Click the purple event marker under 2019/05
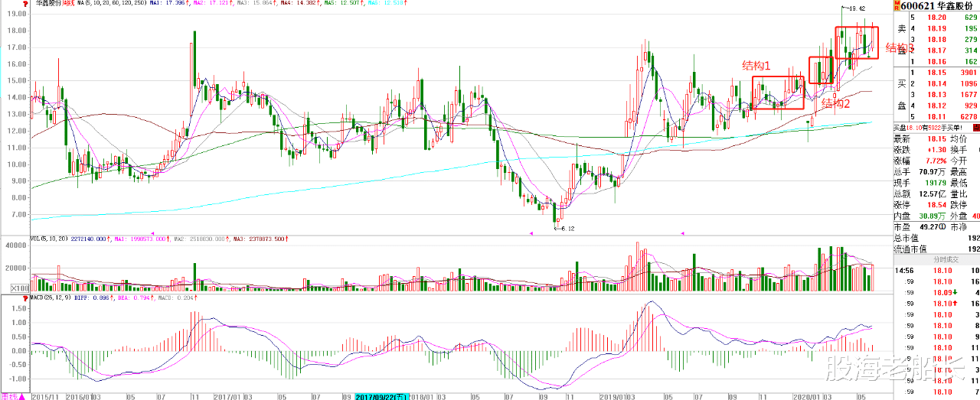980x400 pixels. pos(684,233)
